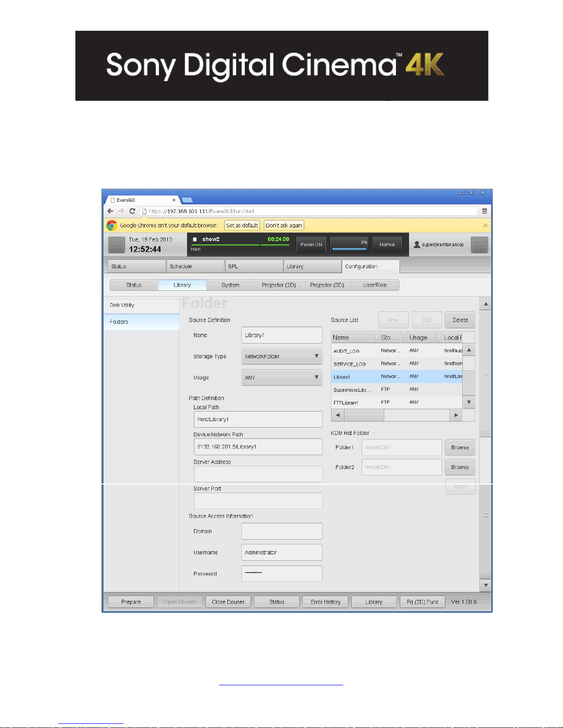This screenshot has height=728, width=563.
Task: Click Source List scroll right arrow
Action: click(x=456, y=415)
